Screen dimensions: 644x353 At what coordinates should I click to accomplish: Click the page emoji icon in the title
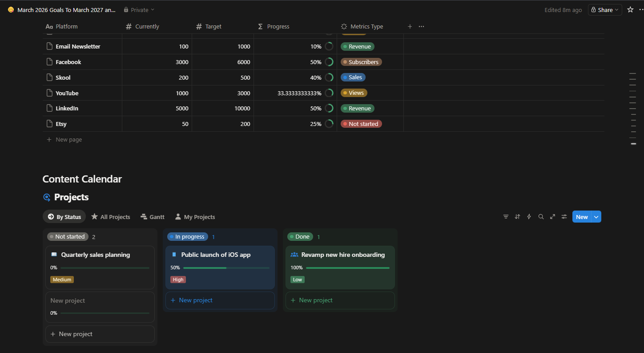[x=11, y=10]
